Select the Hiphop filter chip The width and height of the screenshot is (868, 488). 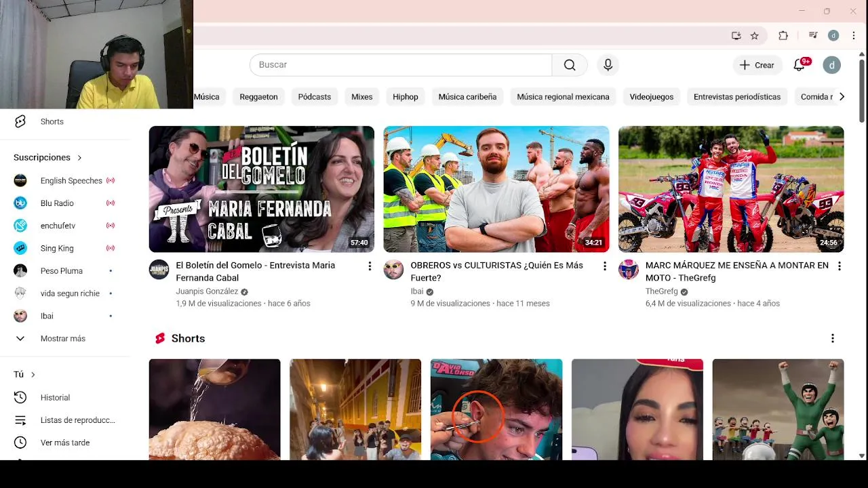coord(406,97)
